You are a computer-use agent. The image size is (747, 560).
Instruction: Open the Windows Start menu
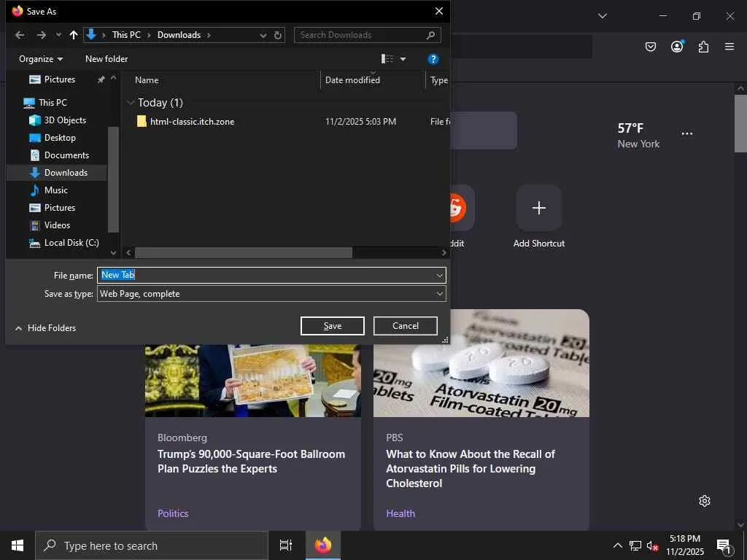pos(18,545)
